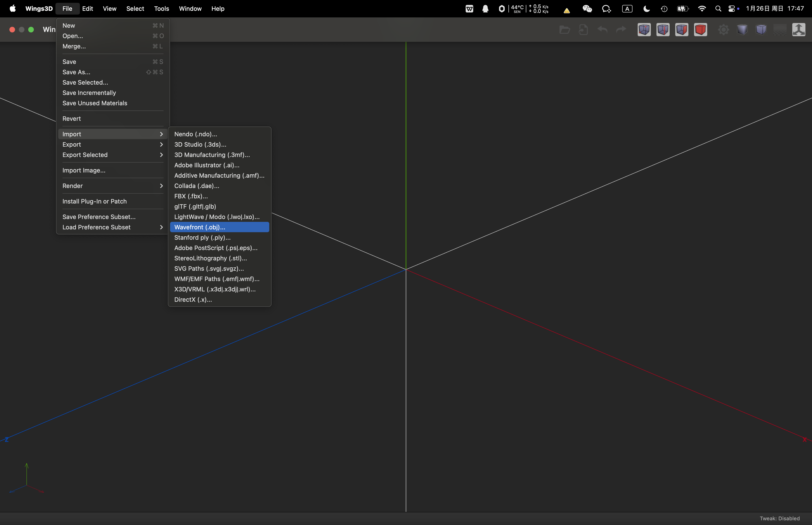Open the WPS icon in menu bar
Viewport: 812px width, 525px height.
[469, 9]
